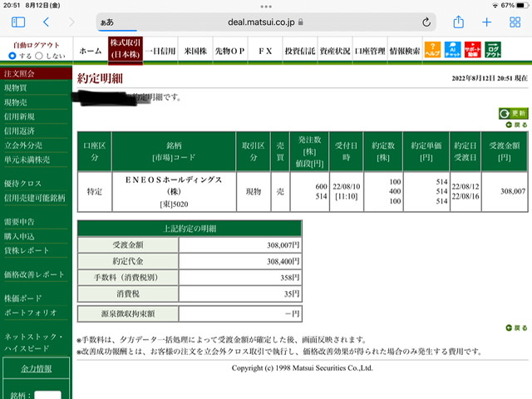Select 単元未満株売 in the sidebar
Screen dimensions: 532x399
tap(27, 160)
